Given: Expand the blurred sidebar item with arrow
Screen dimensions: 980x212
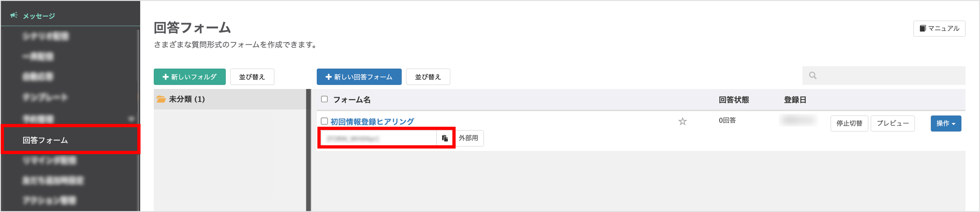Looking at the screenshot, I should (131, 119).
